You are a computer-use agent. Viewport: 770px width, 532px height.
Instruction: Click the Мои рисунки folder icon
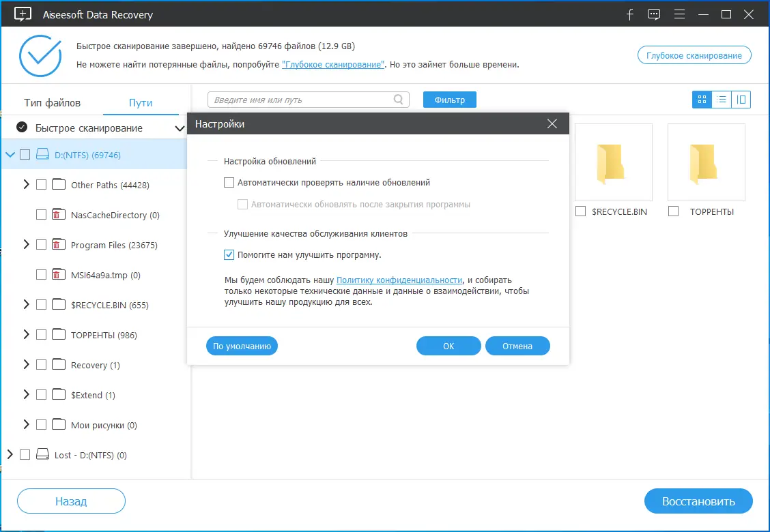click(59, 424)
